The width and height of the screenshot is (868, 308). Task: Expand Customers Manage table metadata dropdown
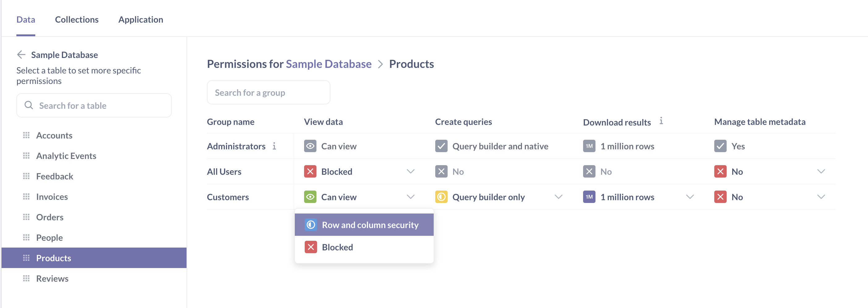(821, 197)
